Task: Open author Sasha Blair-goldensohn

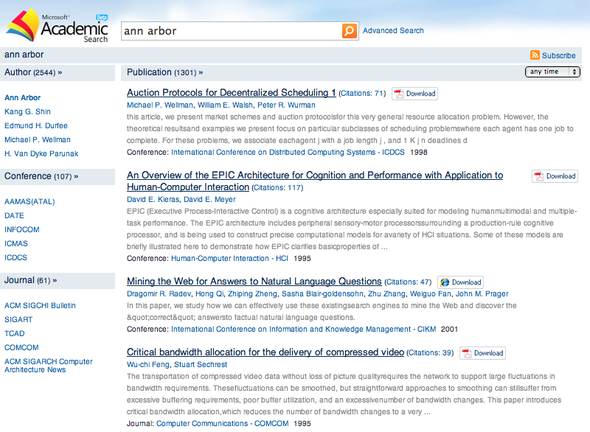Action: coord(322,294)
